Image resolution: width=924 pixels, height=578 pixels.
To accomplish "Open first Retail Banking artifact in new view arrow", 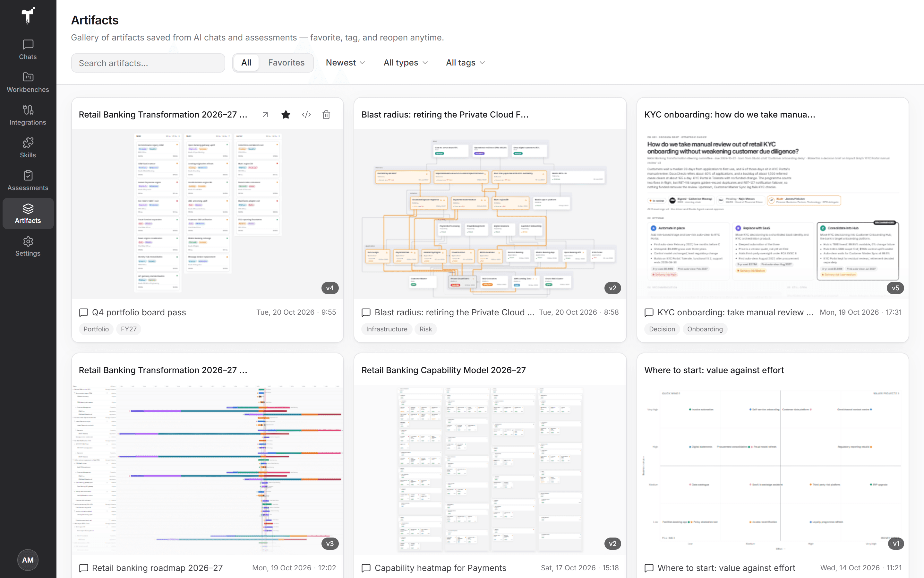I will [x=265, y=115].
